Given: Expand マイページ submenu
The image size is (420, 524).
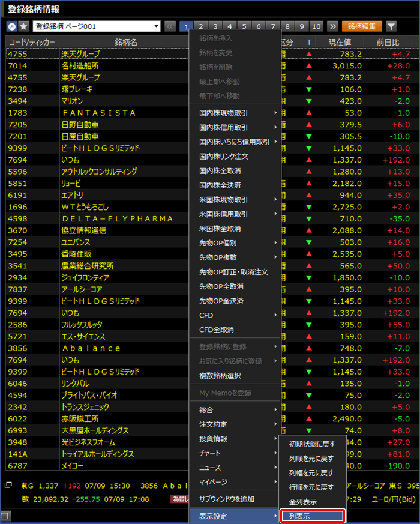Looking at the screenshot, I should pos(235,482).
